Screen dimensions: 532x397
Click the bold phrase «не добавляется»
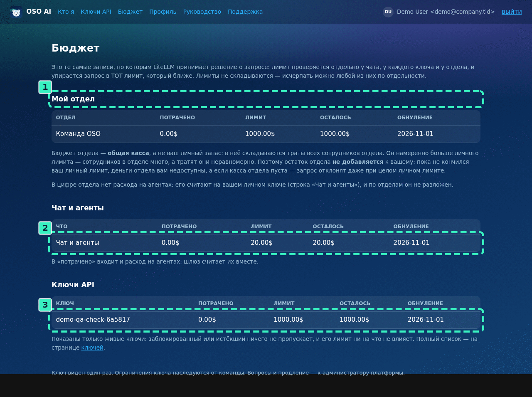[358, 162]
